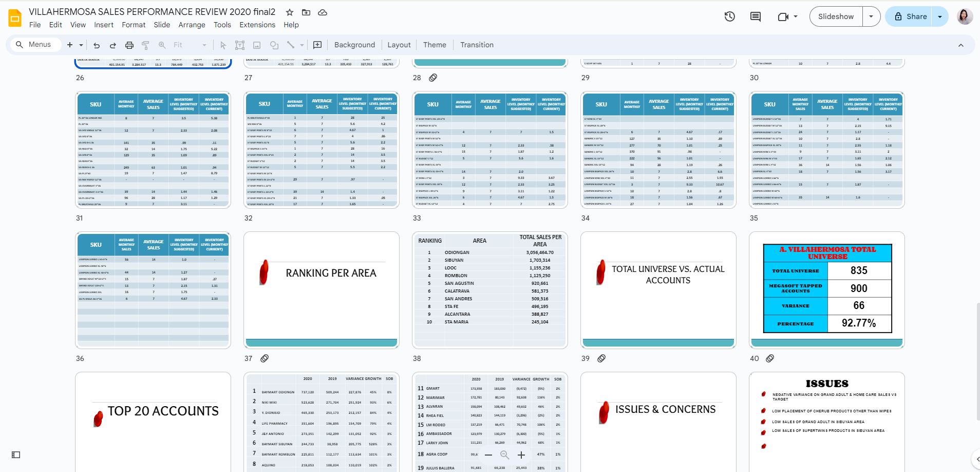Open the Extensions menu
Viewport: 980px width, 472px height.
257,25
